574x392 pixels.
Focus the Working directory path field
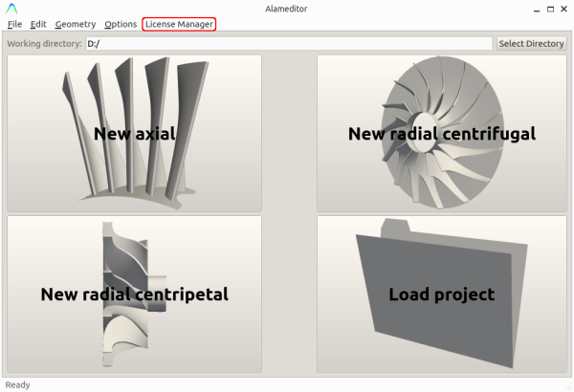click(x=287, y=43)
